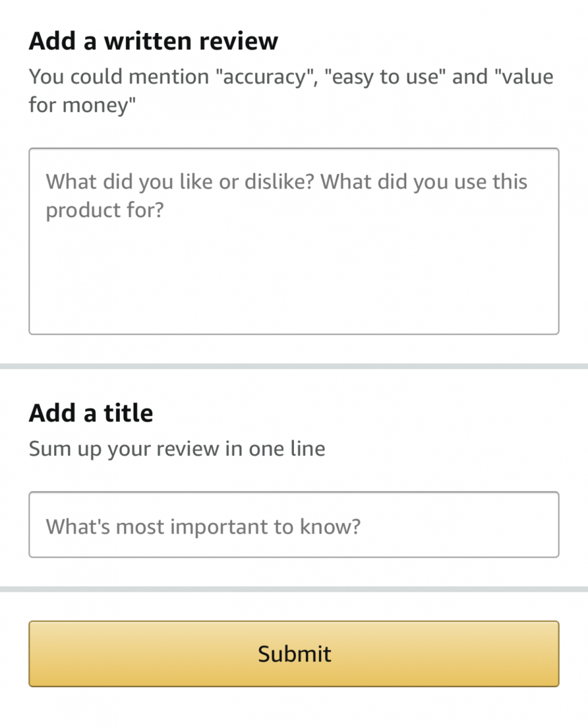The height and width of the screenshot is (726, 588).
Task: Click the "product for?" placeholder line
Action: [x=105, y=212]
